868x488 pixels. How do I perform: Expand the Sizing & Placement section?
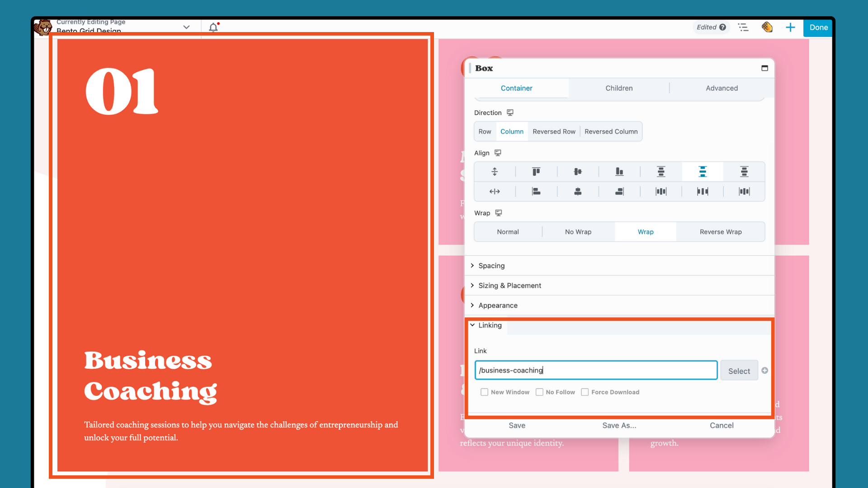[x=509, y=286]
